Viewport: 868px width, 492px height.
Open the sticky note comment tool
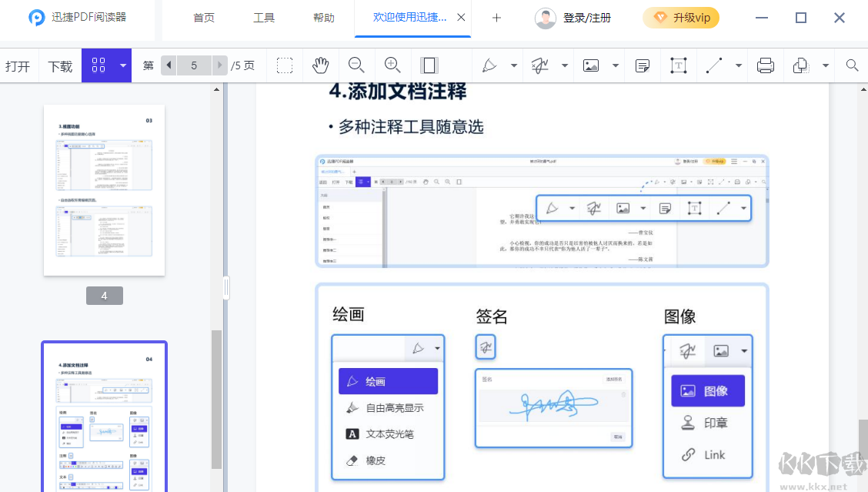click(643, 65)
